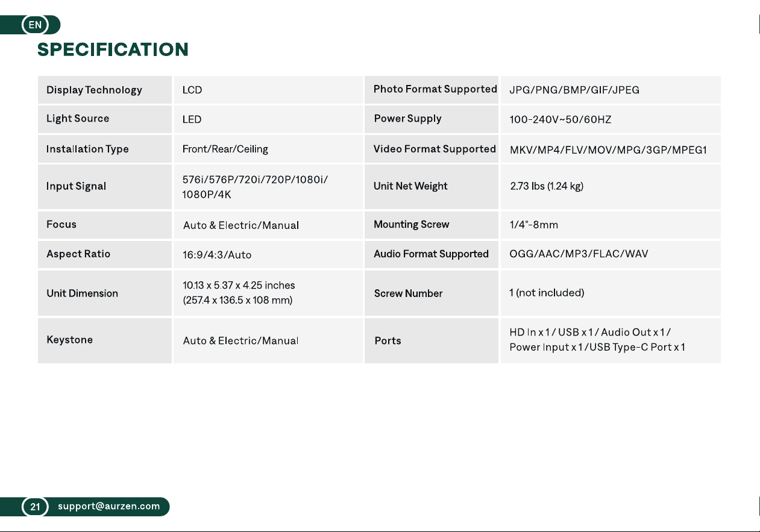Click the page number 21 badge
760x532 pixels.
click(x=35, y=507)
